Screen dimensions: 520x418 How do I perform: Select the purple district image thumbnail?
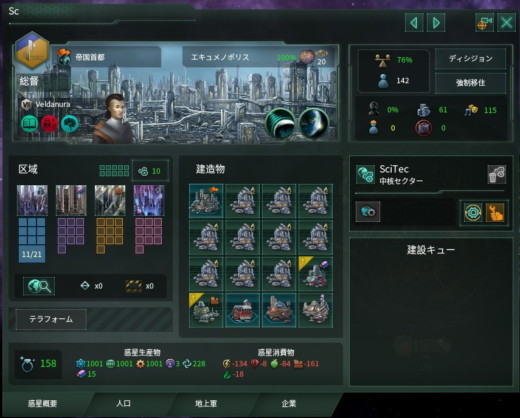[149, 200]
